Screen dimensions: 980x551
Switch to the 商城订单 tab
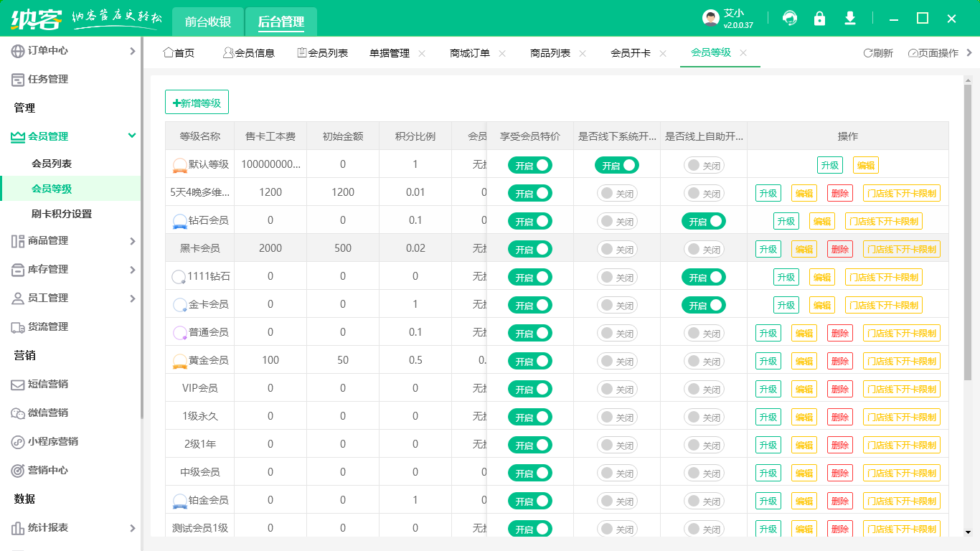(468, 52)
